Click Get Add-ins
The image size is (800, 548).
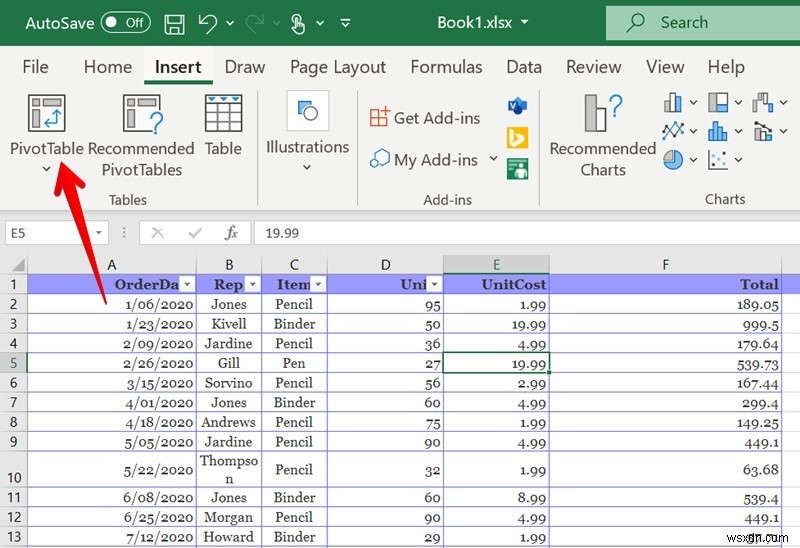(x=424, y=117)
